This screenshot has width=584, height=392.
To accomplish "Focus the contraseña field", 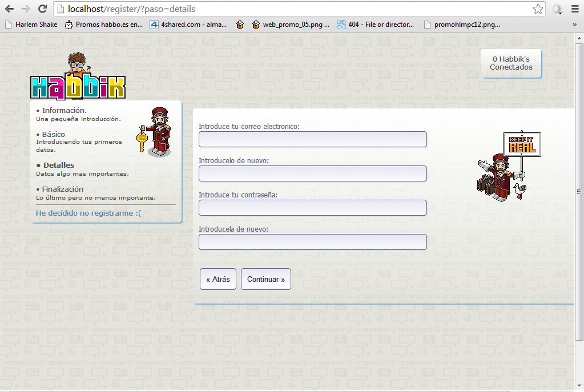I will coord(312,208).
